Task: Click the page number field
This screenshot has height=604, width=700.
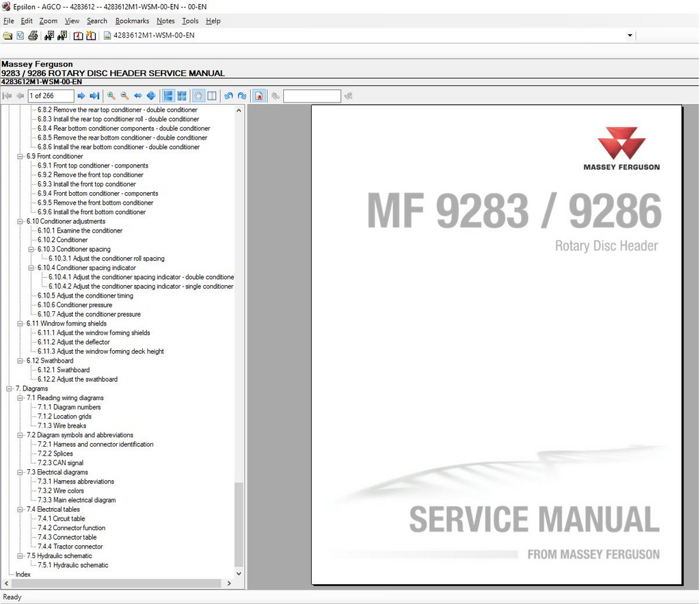Action: click(x=51, y=96)
